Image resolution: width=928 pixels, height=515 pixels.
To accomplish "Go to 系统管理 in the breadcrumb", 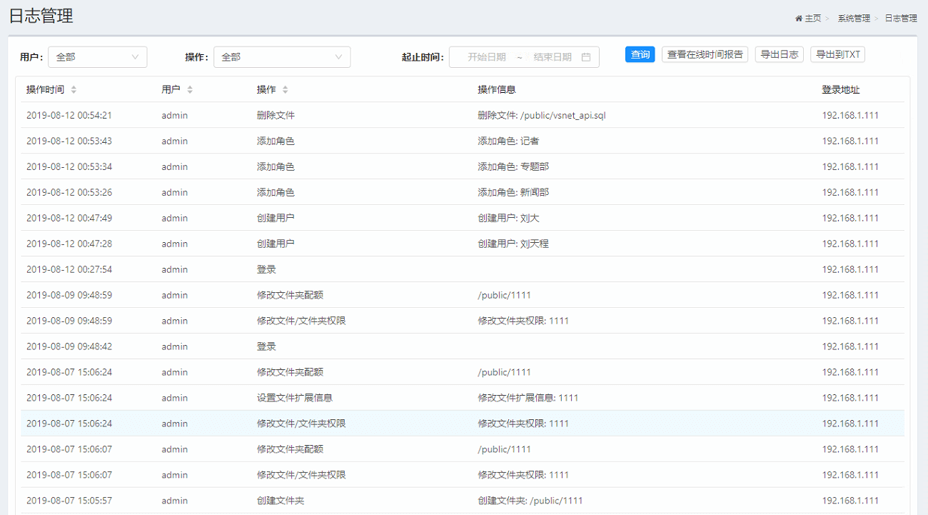I will (853, 18).
